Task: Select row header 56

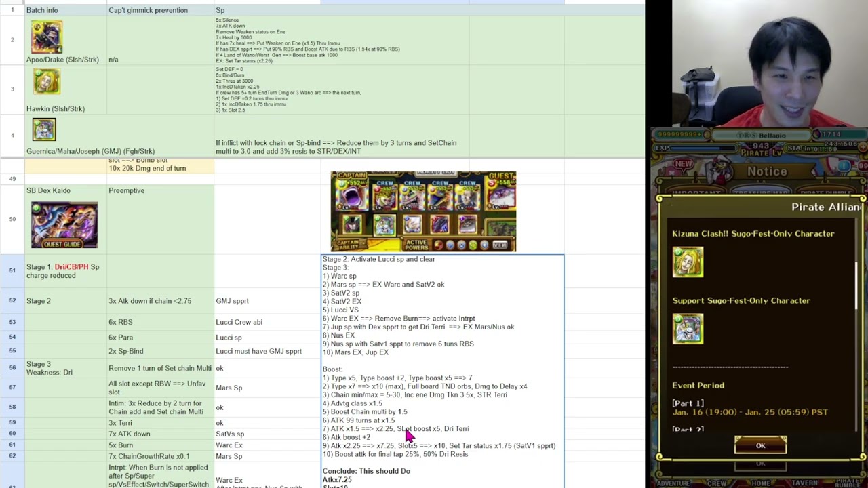Action: pyautogui.click(x=12, y=368)
